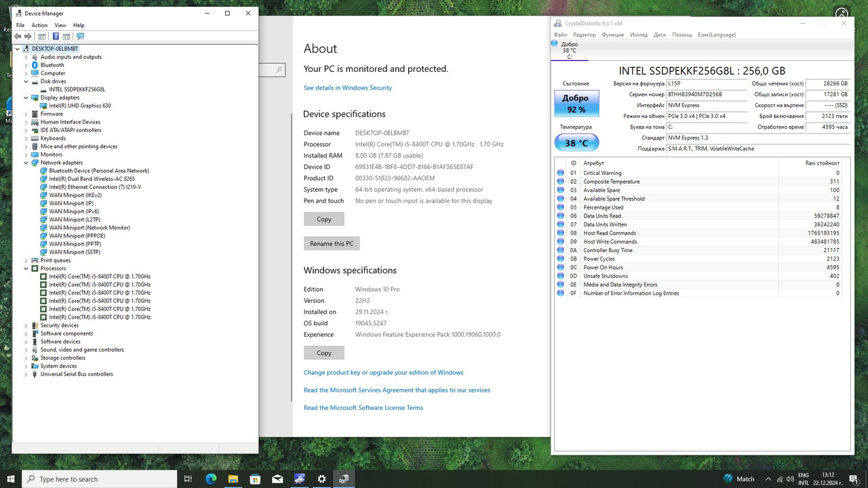Click the Device Manager taskbar icon
The image size is (868, 488).
343,479
